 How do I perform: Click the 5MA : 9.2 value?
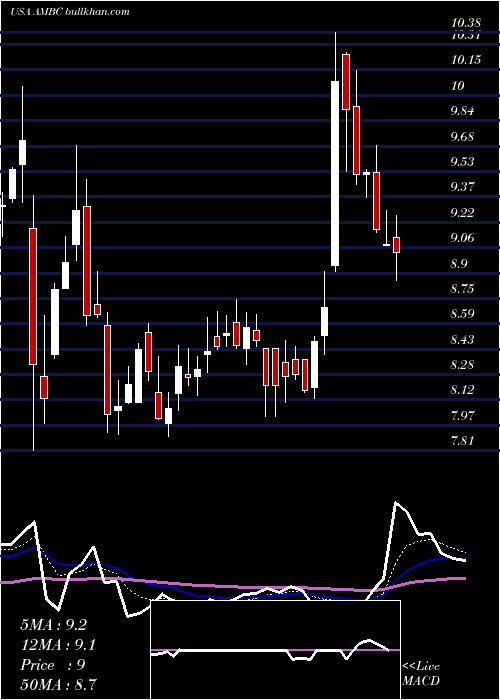54,625
